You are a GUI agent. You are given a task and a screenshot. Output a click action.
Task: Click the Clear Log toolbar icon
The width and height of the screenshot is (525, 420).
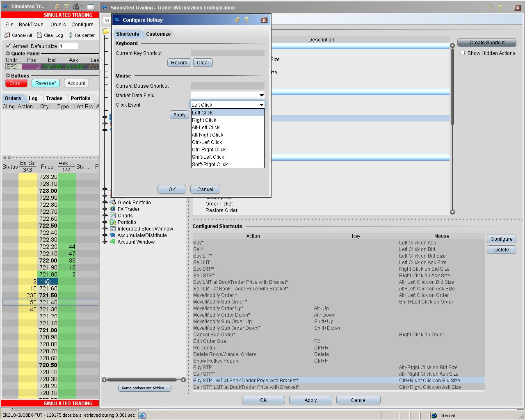40,35
